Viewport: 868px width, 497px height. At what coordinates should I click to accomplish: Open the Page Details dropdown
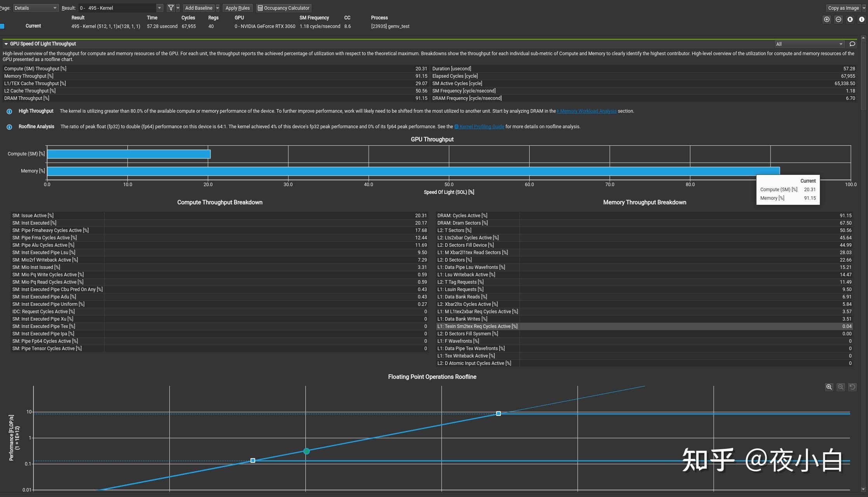35,8
